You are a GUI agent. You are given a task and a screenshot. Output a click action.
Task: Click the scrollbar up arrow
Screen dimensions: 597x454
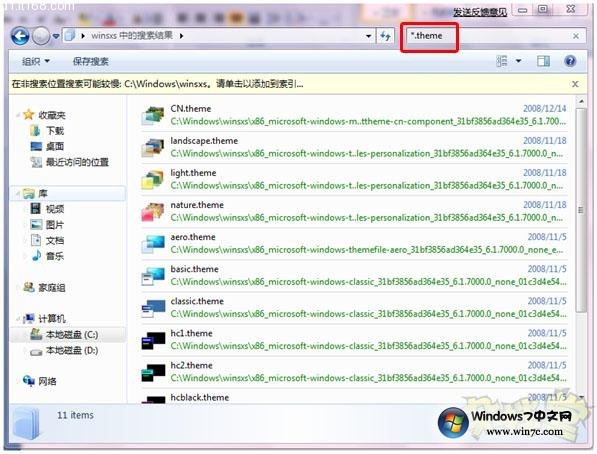point(581,101)
